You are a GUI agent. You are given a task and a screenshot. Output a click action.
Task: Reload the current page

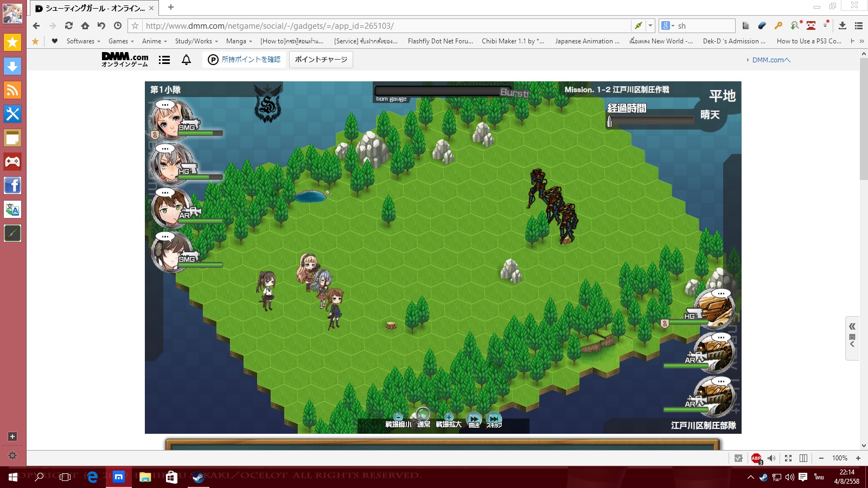(69, 25)
